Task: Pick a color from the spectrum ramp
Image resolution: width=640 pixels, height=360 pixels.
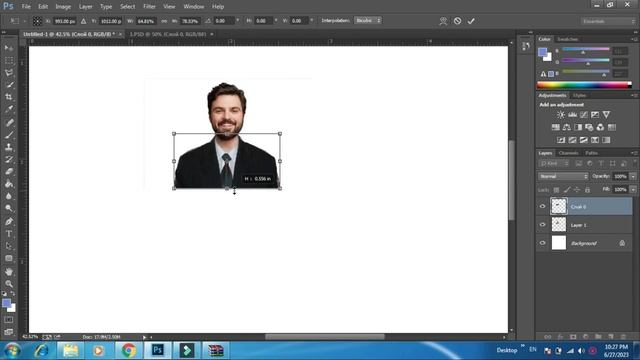Action: point(584,85)
